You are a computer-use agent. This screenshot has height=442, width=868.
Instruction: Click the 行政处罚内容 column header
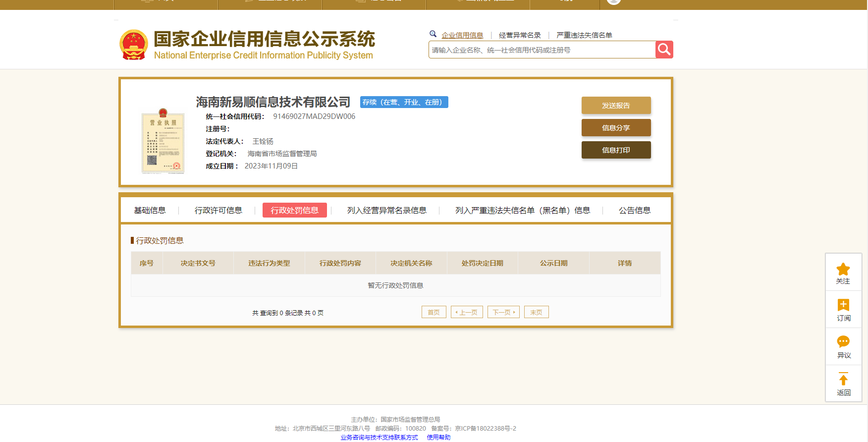[x=340, y=263]
